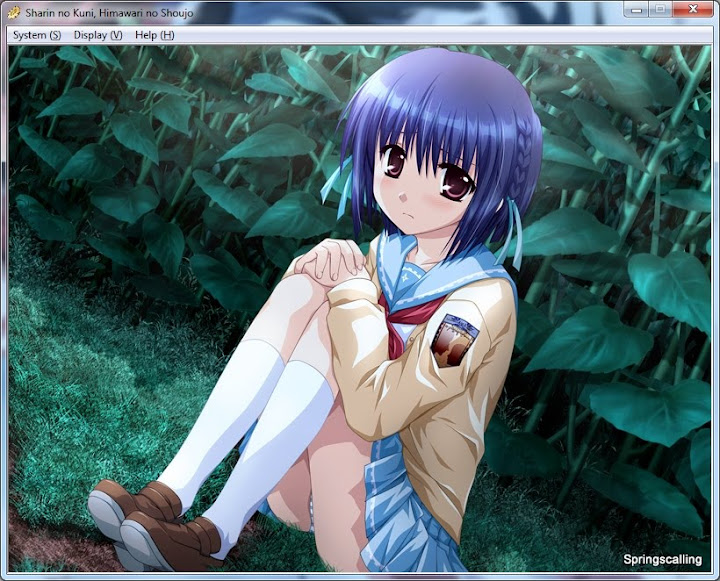Screen dimensions: 720x581
Task: Minimize the Sharin no Kuni window
Action: click(x=636, y=9)
